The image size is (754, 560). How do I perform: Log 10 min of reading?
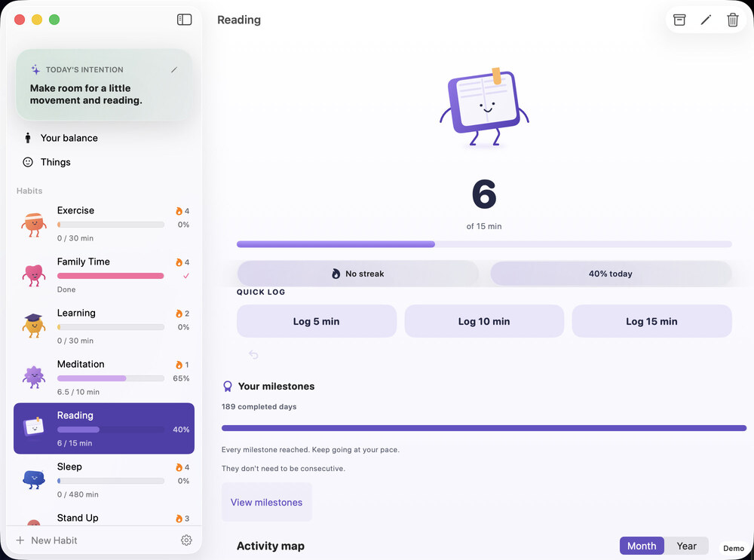484,321
